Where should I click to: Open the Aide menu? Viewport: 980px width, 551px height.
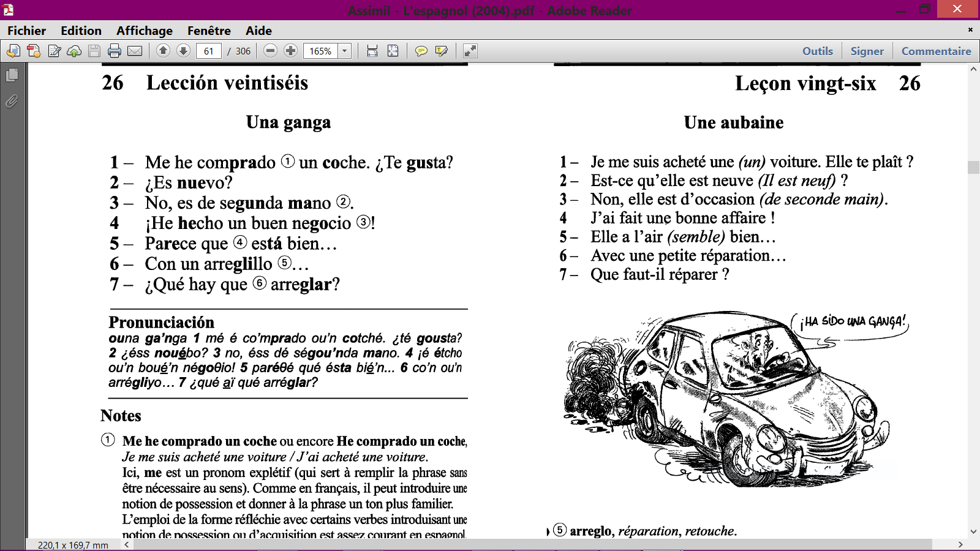258,31
